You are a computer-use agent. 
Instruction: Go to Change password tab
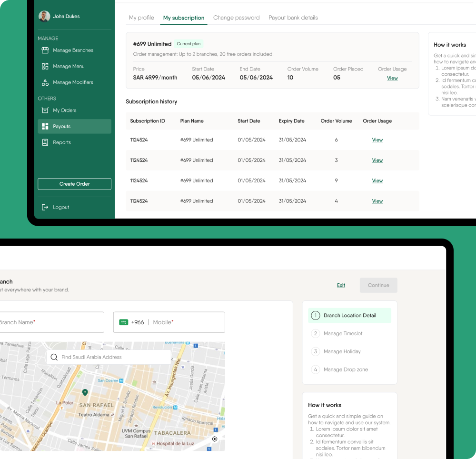tap(237, 18)
